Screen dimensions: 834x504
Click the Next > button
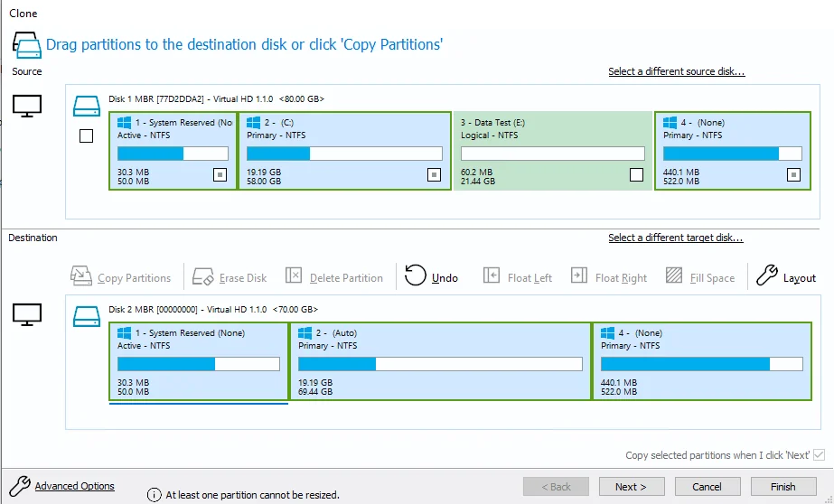[x=632, y=487]
